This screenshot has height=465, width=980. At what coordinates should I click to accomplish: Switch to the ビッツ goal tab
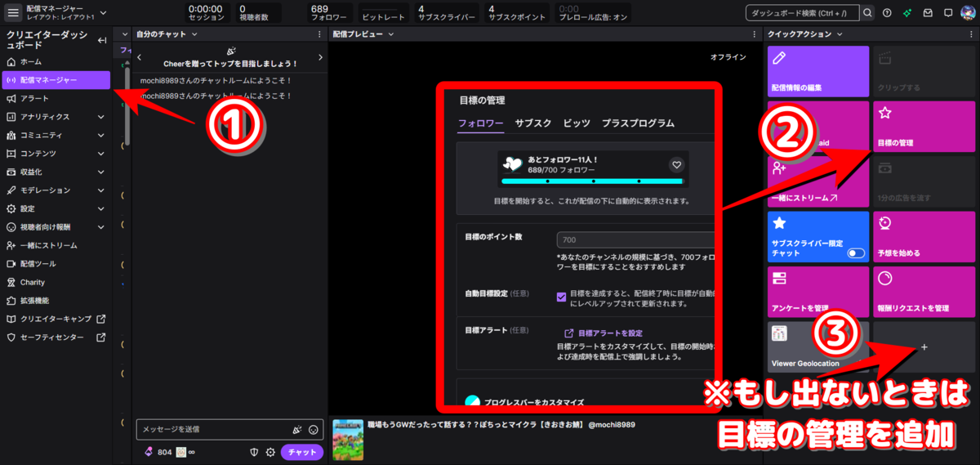click(x=577, y=123)
